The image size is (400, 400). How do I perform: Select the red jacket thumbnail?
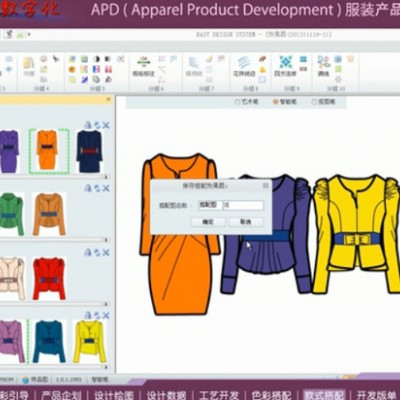click(x=49, y=278)
